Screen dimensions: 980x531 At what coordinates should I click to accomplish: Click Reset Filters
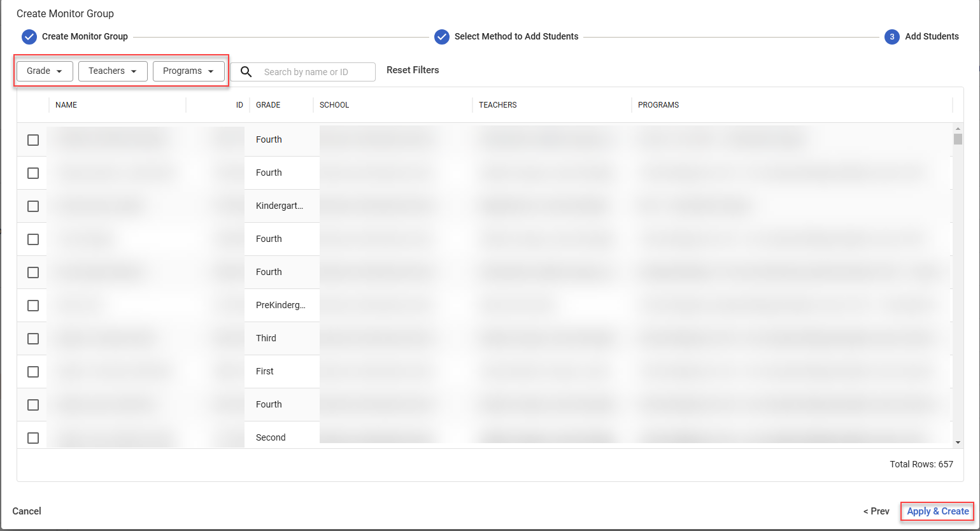click(413, 70)
